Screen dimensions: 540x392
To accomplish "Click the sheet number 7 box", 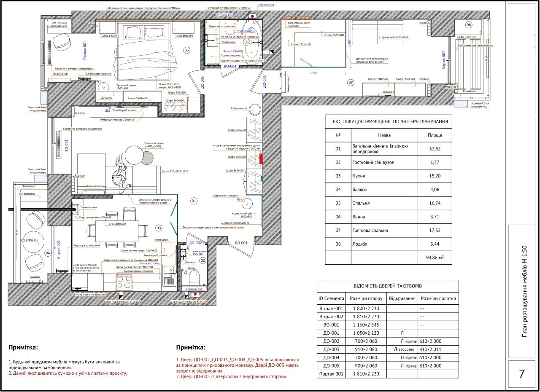I will click(522, 374).
